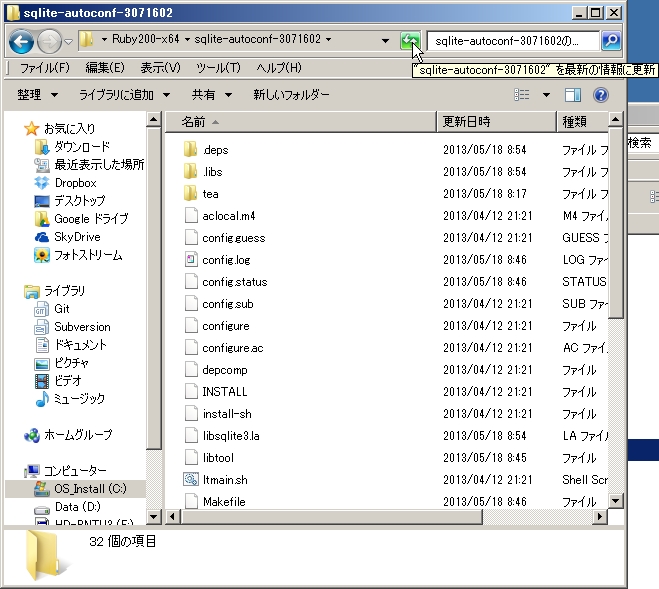Select コンピューター in the navigation pane
Viewport: 659px width, 589px height.
pyautogui.click(x=65, y=471)
